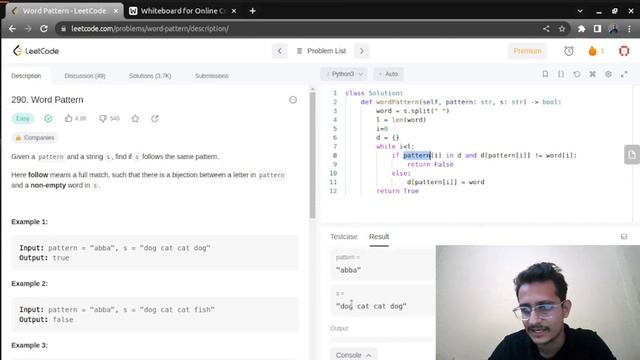The width and height of the screenshot is (640, 360).
Task: Switch to Solutions (3.7K) tab
Action: (x=150, y=76)
